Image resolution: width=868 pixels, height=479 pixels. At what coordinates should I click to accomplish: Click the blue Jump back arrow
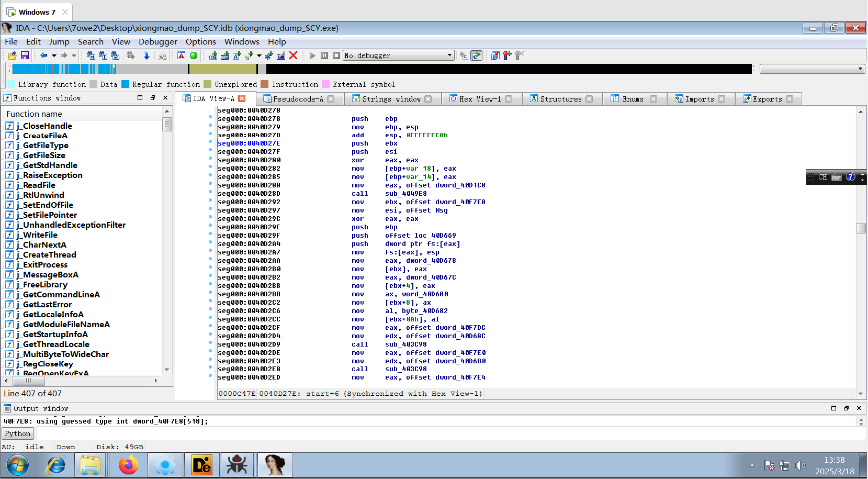click(x=43, y=55)
